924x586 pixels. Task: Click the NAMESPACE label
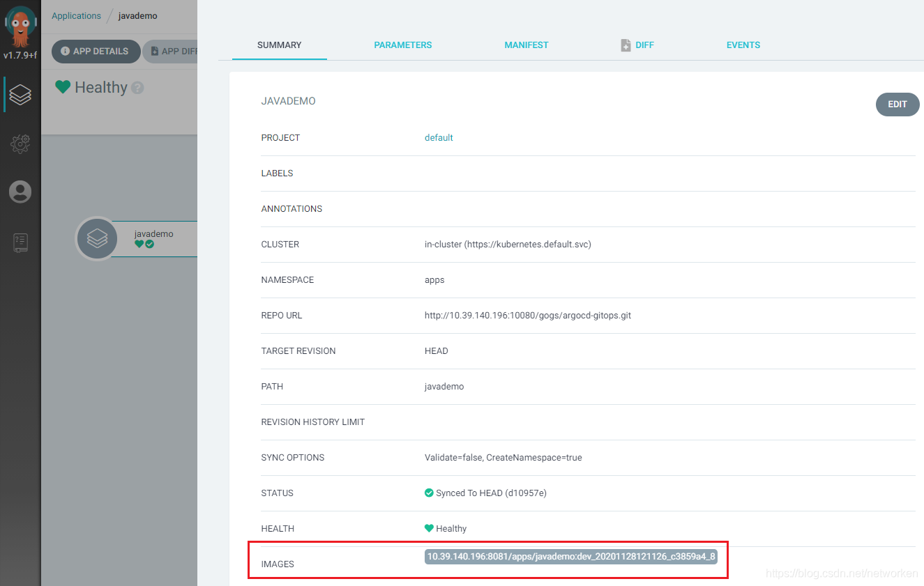click(287, 279)
